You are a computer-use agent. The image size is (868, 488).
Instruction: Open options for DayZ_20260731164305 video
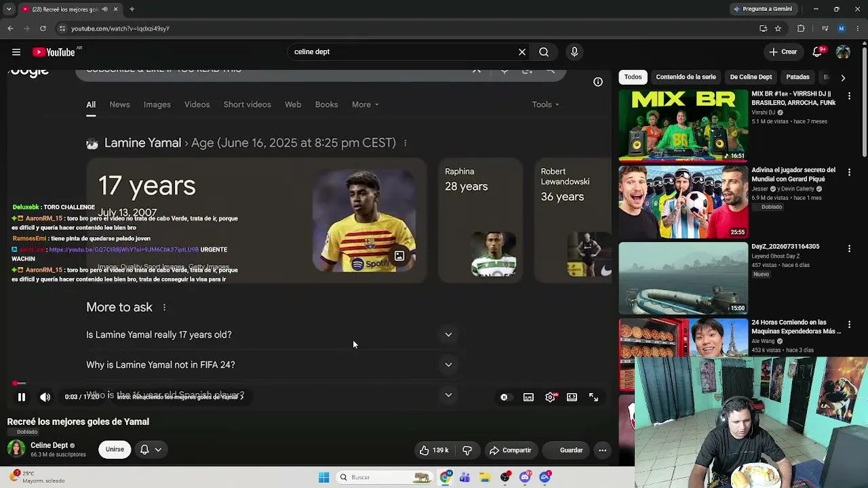point(849,249)
